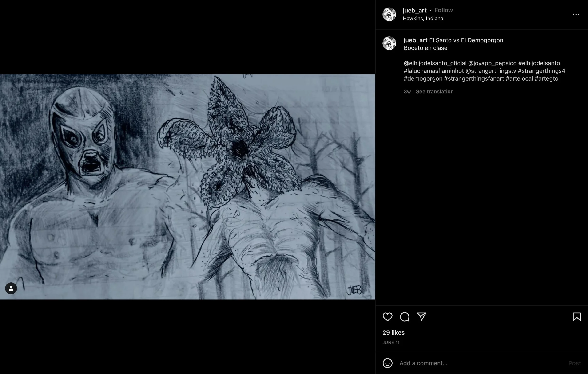This screenshot has width=588, height=374.
Task: Open jueb_art username in header
Action: tap(414, 11)
